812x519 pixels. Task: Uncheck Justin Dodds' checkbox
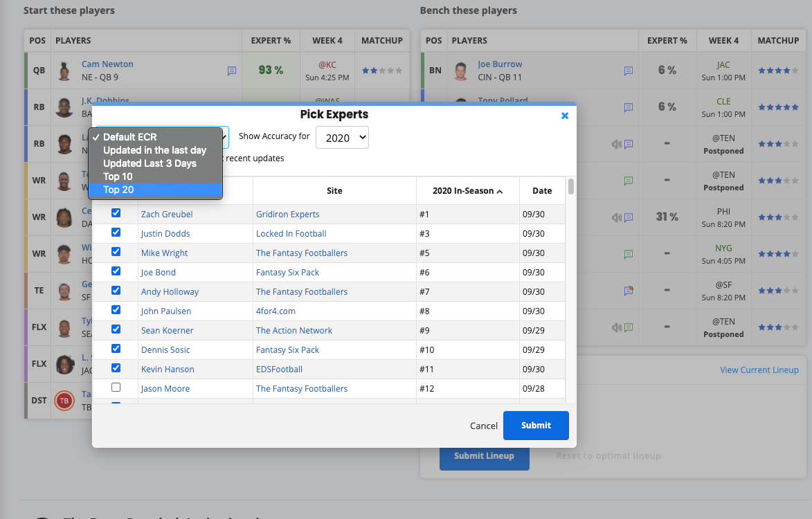116,233
